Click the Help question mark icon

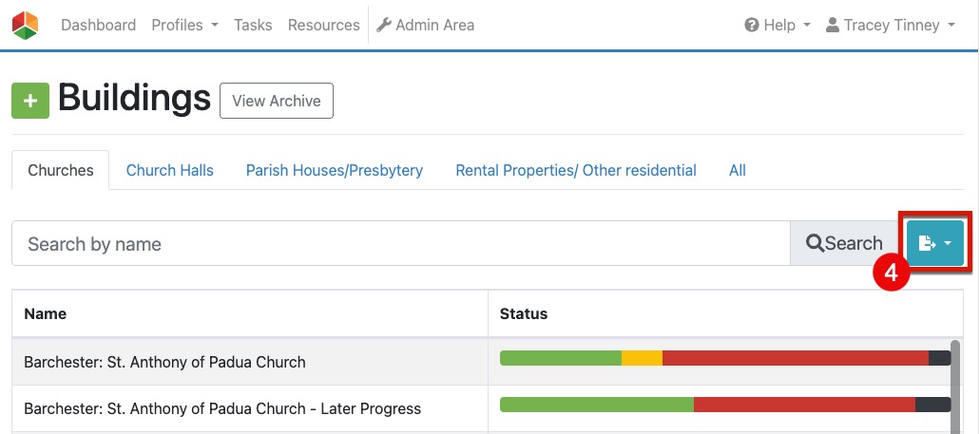pyautogui.click(x=752, y=26)
